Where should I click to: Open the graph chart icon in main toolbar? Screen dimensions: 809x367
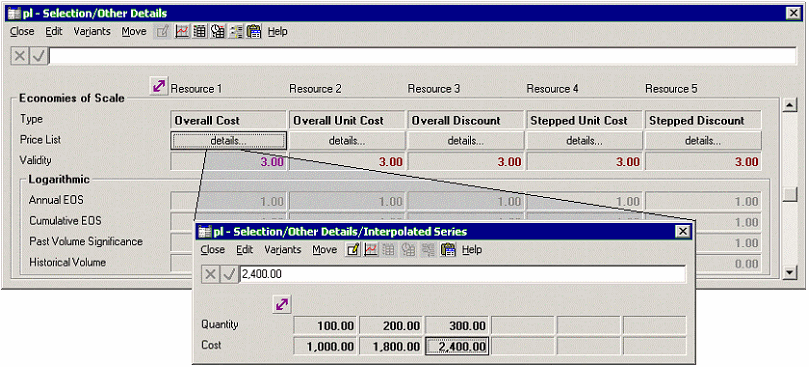point(182,31)
